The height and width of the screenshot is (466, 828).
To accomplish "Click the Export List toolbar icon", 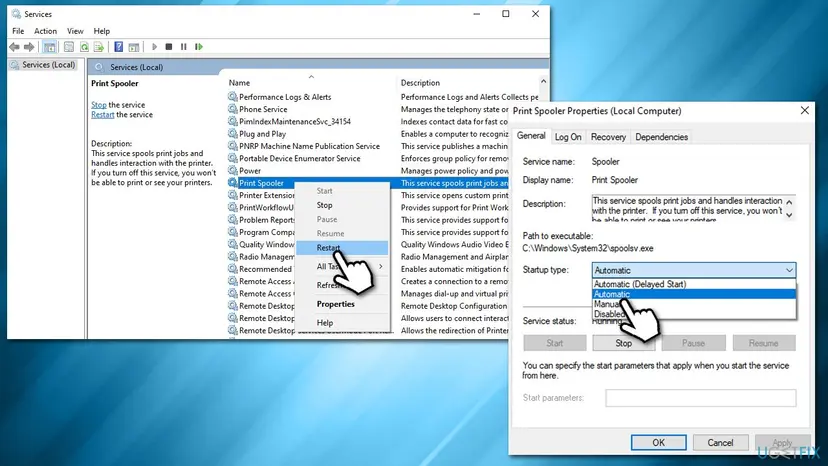I will (99, 47).
